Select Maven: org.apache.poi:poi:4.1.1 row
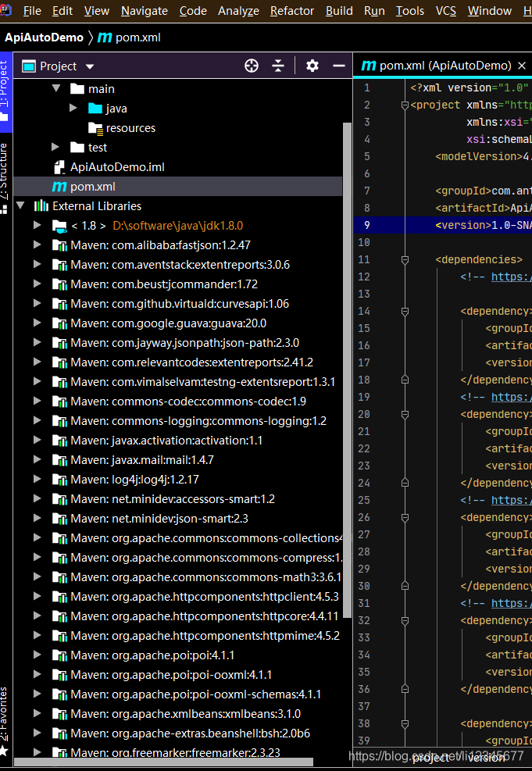Viewport: 532px width, 771px height. [178, 655]
